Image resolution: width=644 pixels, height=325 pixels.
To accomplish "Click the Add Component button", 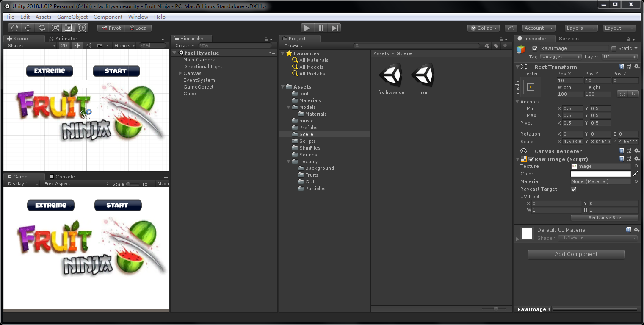I will pos(576,254).
